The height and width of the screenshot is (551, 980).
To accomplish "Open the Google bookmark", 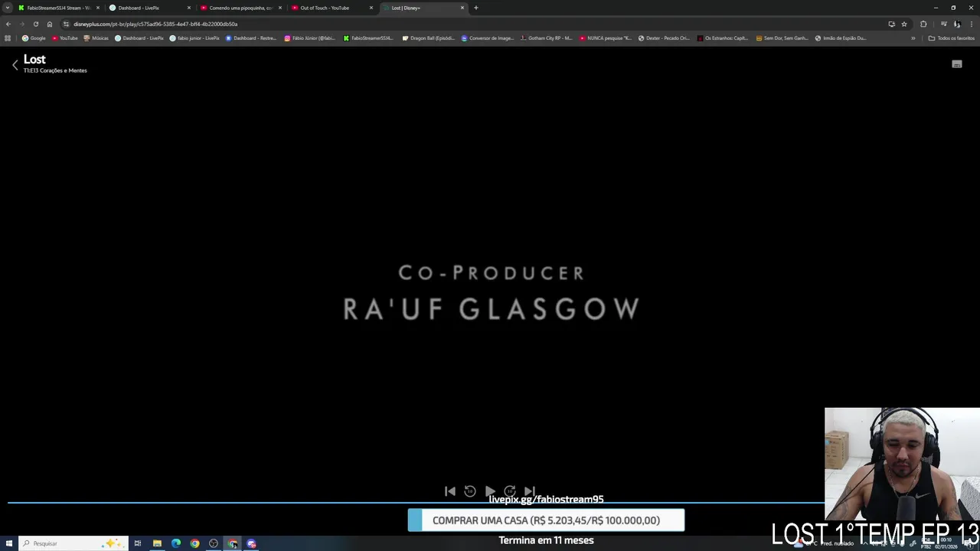I will point(34,38).
